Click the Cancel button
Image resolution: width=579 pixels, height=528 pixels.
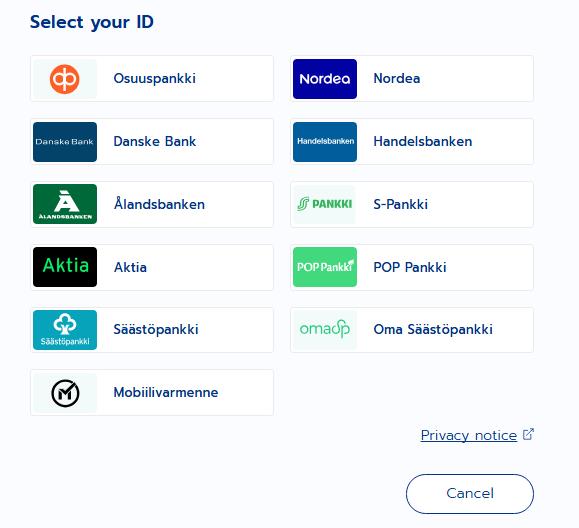click(470, 494)
